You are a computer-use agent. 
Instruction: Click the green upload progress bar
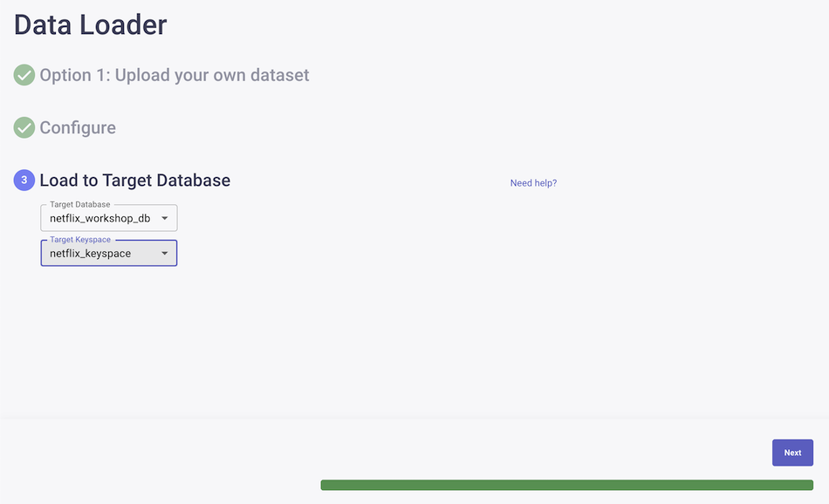tap(566, 485)
